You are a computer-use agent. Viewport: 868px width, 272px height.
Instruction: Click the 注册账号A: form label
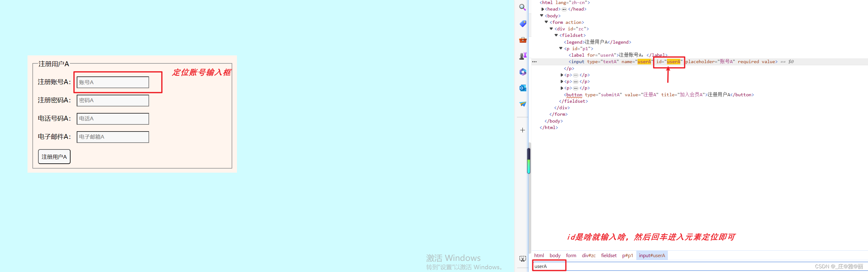[x=54, y=82]
